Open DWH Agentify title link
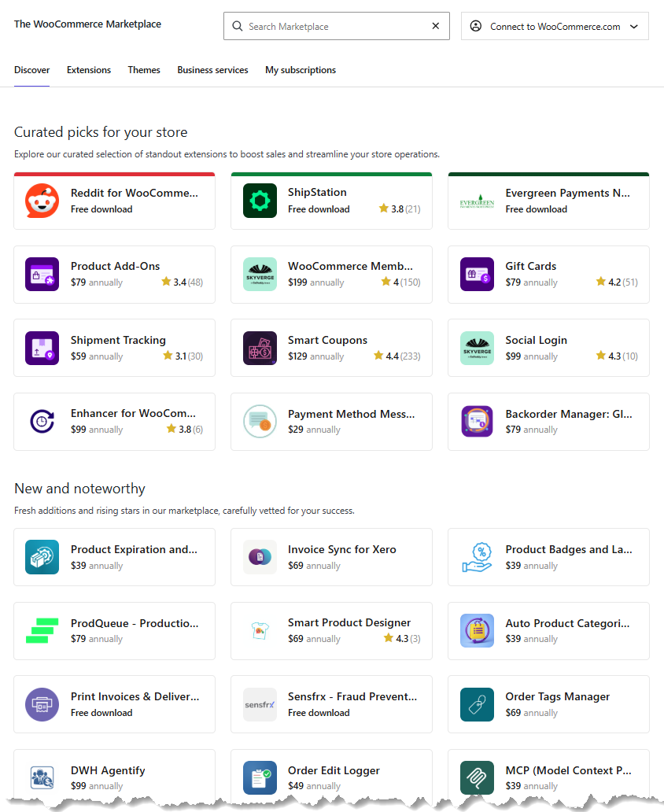664x812 pixels. tap(108, 770)
